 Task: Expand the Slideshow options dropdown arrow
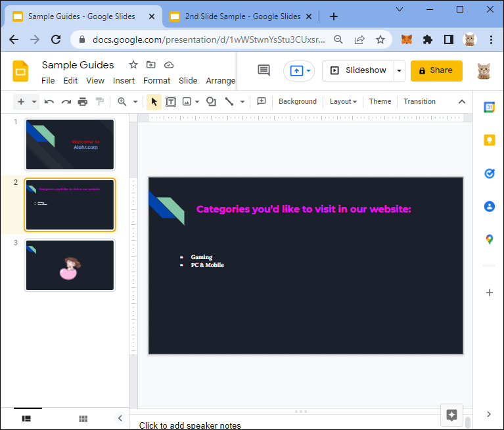[x=400, y=71]
